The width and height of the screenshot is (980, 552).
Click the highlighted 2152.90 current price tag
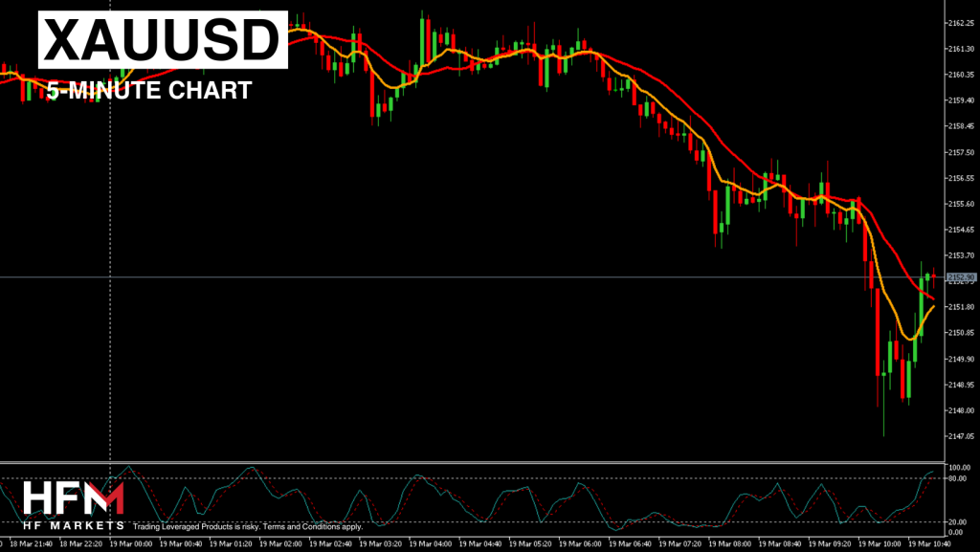click(x=960, y=277)
